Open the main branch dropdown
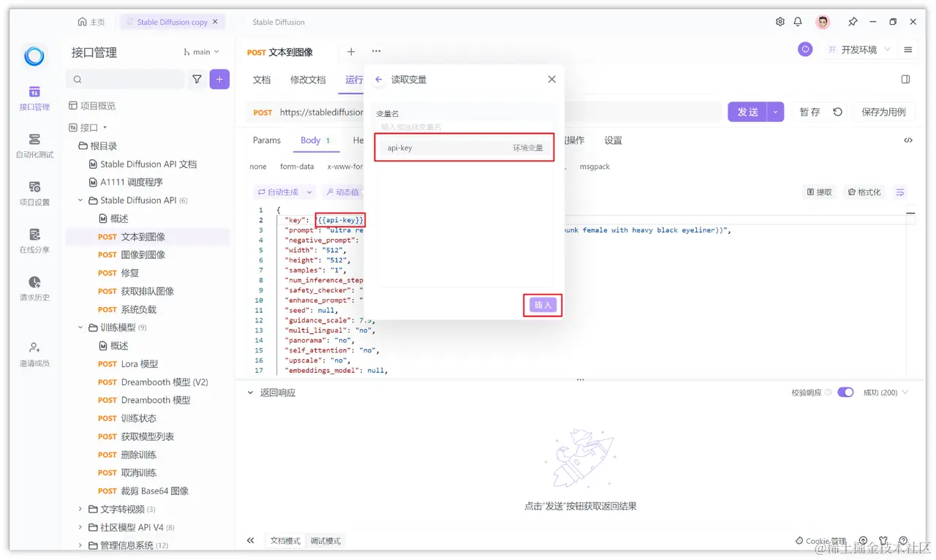 201,52
